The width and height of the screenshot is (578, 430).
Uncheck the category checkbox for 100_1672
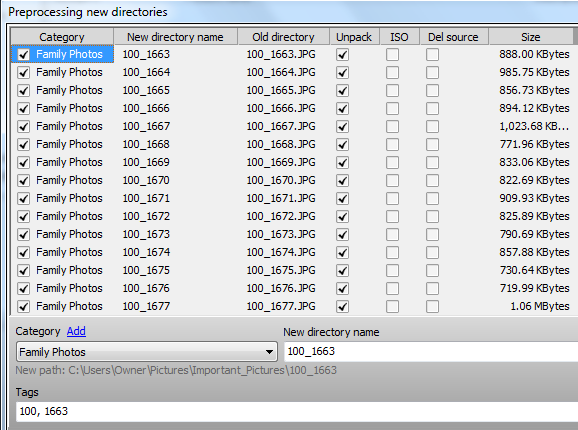[24, 217]
